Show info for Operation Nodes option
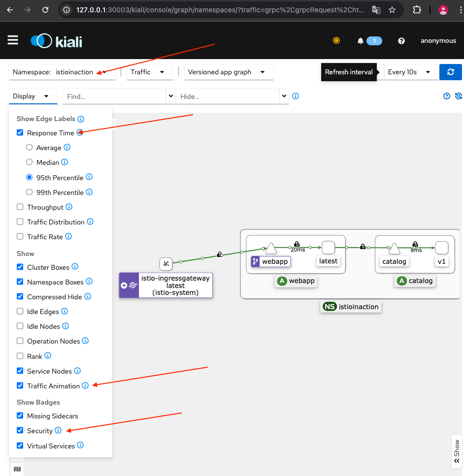 click(85, 341)
